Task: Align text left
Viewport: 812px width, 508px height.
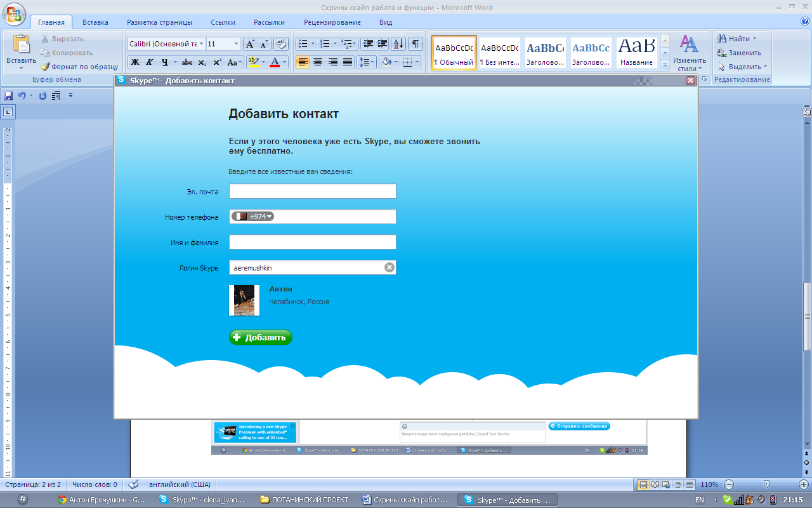Action: (303, 62)
